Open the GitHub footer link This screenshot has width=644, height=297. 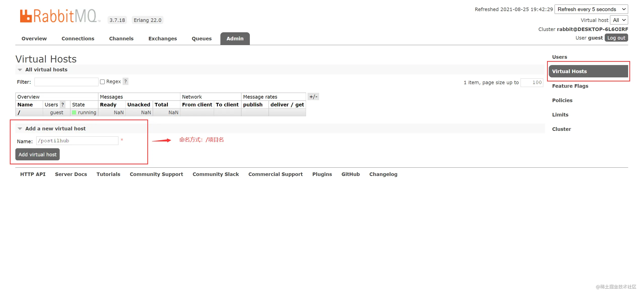(x=350, y=174)
